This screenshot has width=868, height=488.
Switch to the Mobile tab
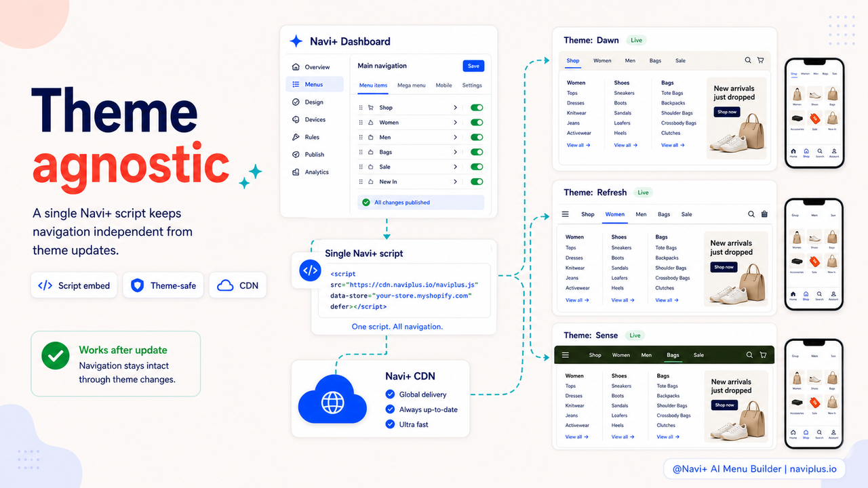pos(443,85)
